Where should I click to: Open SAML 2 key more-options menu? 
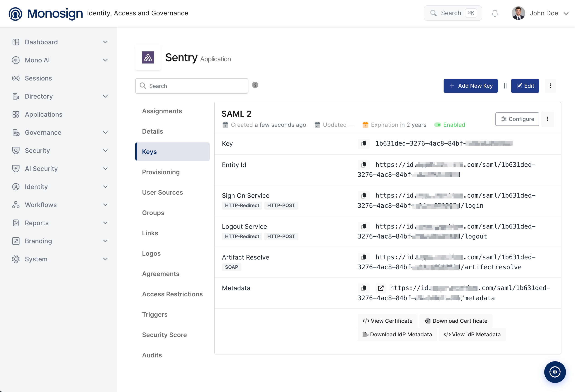coord(548,119)
